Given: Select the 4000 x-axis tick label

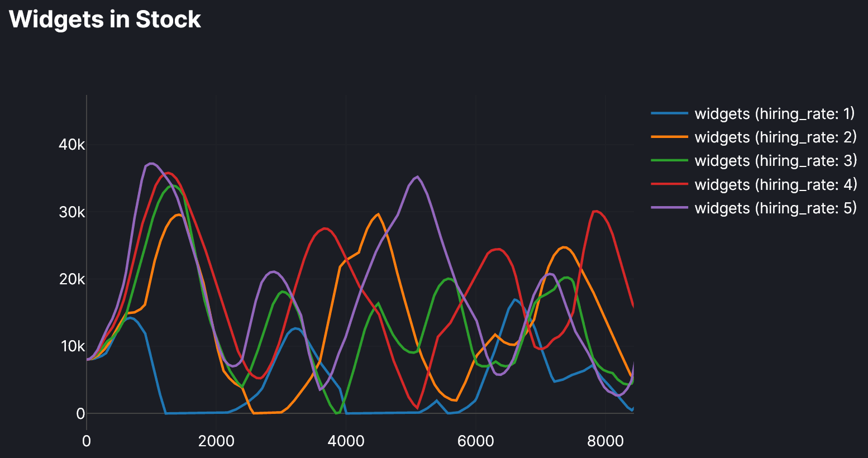Looking at the screenshot, I should coord(346,441).
